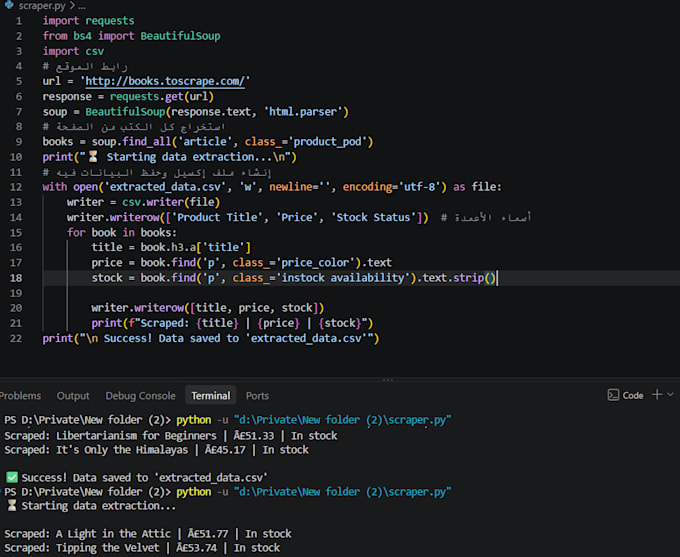The image size is (680, 557).
Task: Click the final Success print statement
Action: [x=211, y=338]
